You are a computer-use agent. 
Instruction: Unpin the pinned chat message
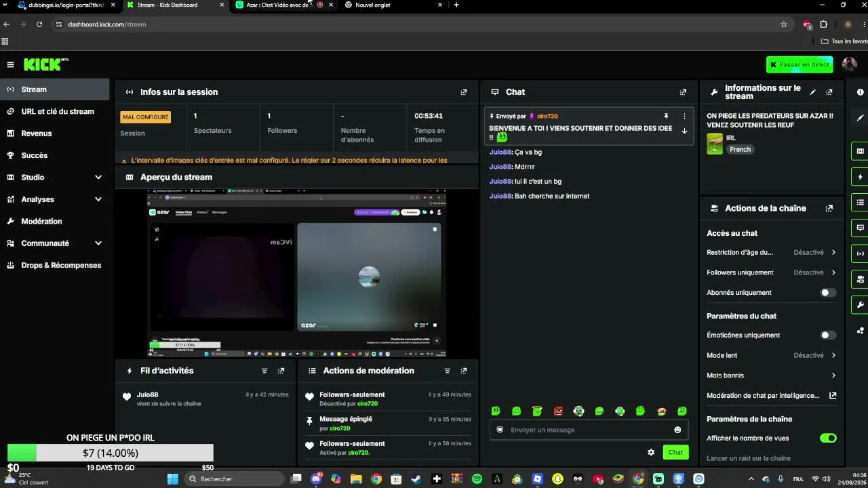click(x=666, y=117)
